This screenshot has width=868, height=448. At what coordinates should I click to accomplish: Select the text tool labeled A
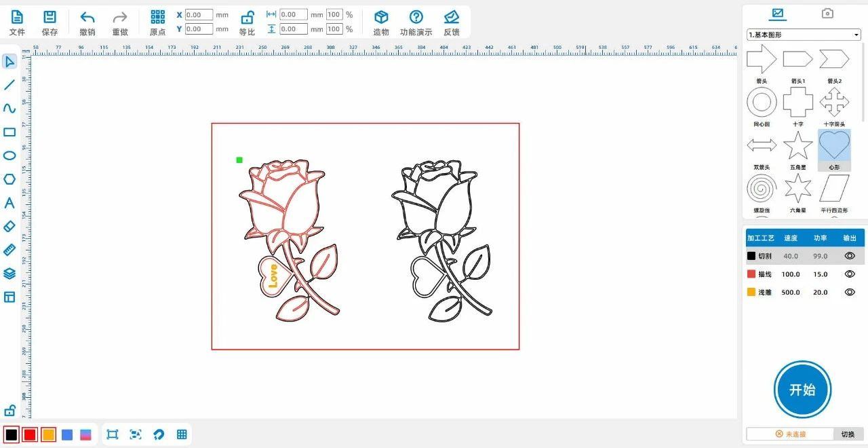(9, 203)
